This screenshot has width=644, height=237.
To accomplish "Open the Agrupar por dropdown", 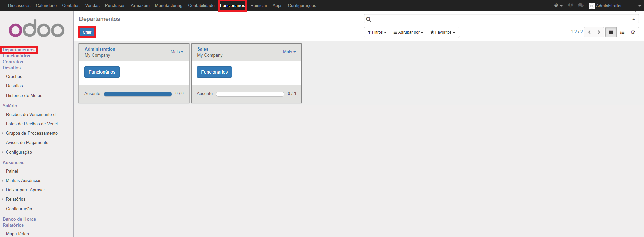I will click(408, 32).
